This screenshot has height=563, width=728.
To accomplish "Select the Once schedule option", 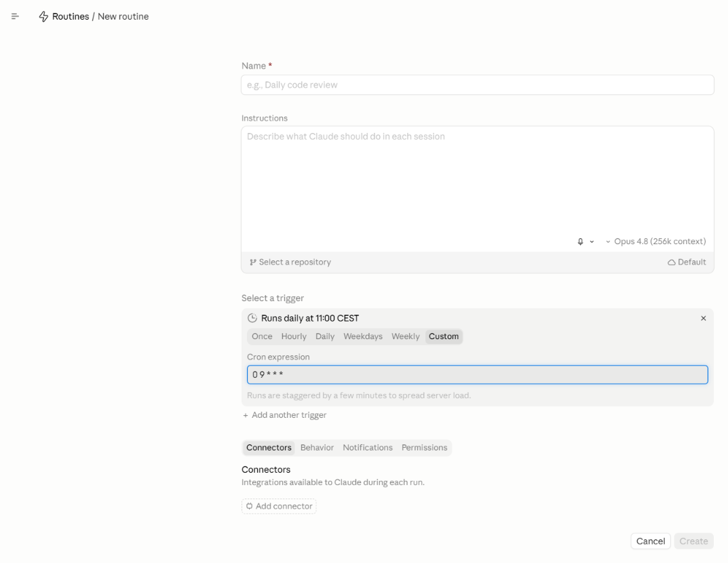I will click(262, 336).
